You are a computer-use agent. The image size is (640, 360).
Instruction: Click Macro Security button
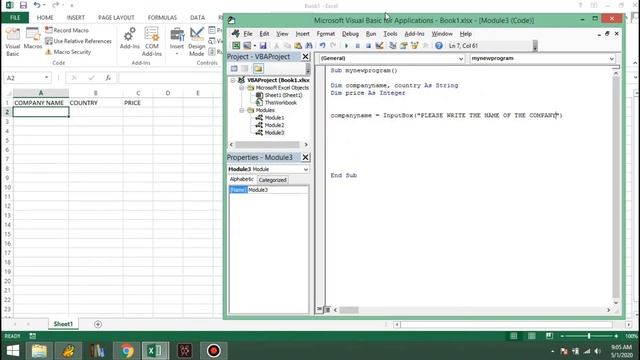click(x=68, y=52)
